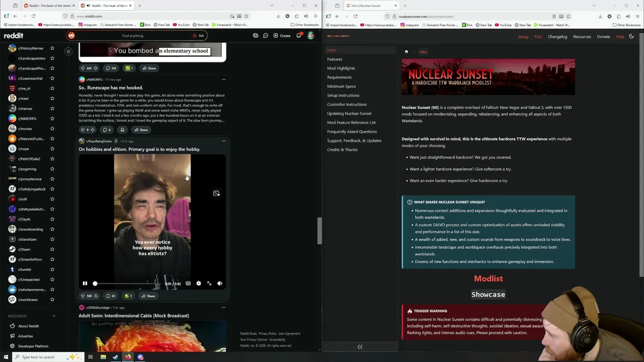Collapse docs sidebar with double chevron
The width and height of the screenshot is (644, 362).
click(x=360, y=347)
